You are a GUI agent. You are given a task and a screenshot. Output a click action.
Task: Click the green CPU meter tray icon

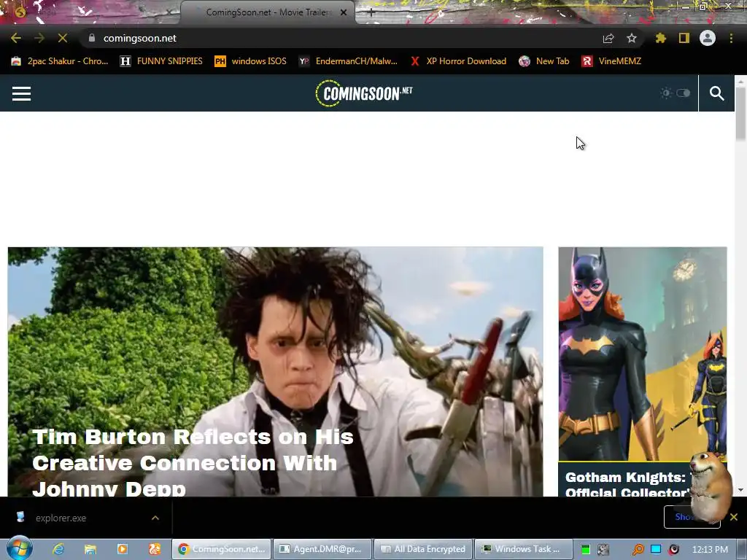click(x=586, y=550)
